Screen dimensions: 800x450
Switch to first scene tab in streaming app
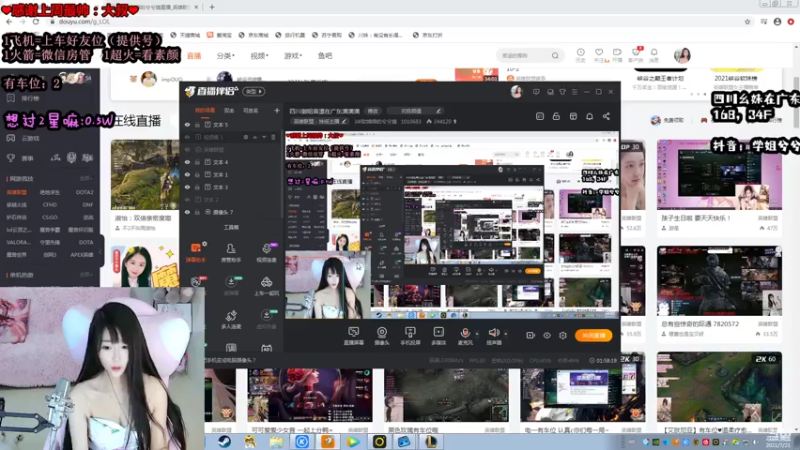205,110
